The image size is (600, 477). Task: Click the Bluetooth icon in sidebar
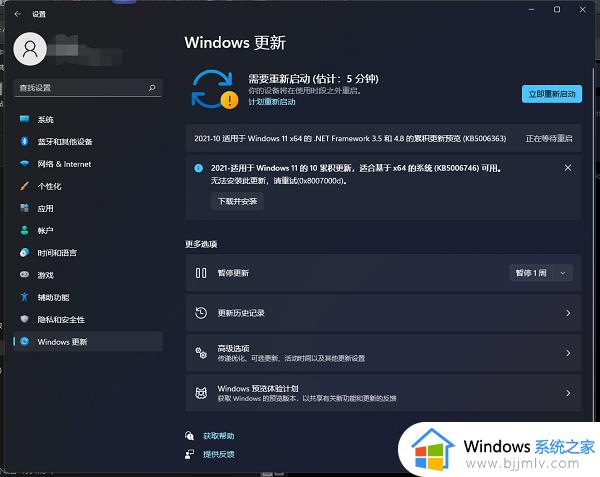click(x=24, y=142)
